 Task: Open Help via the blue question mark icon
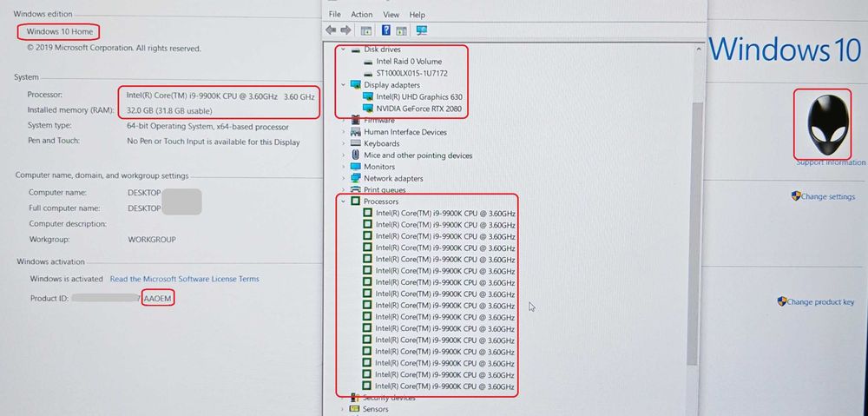coord(386,30)
